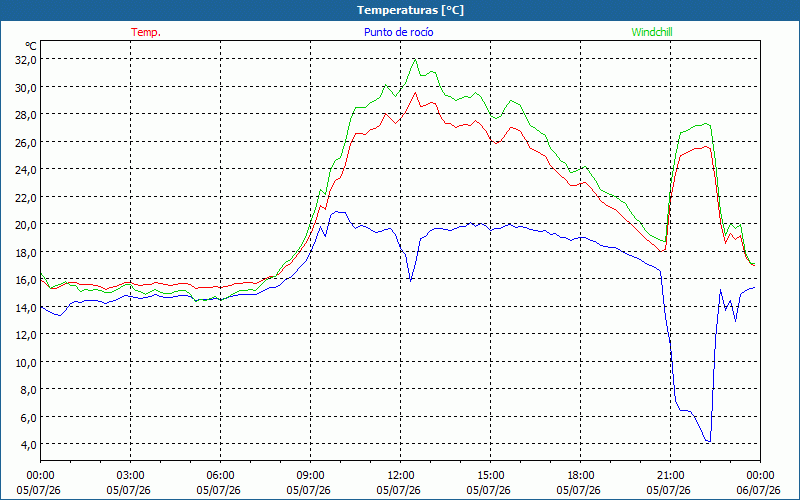Image resolution: width=800 pixels, height=500 pixels.
Task: Click the 06/07/26 date label
Action: click(x=759, y=490)
